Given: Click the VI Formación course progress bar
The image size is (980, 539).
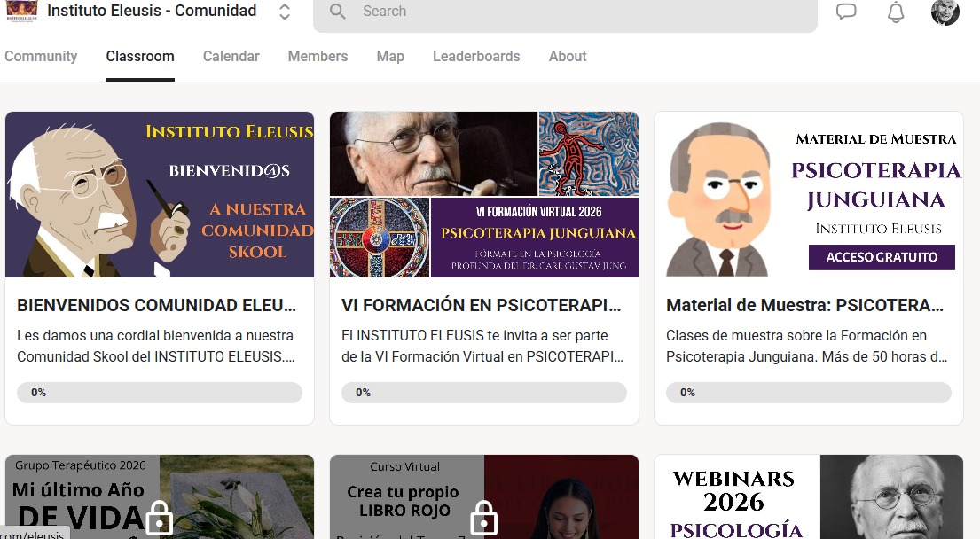Looking at the screenshot, I should [x=483, y=393].
